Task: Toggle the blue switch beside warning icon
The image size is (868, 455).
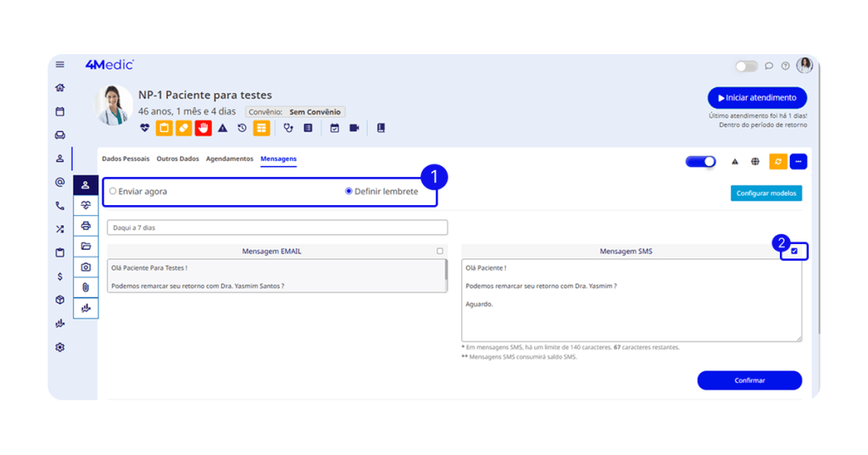Action: (700, 161)
